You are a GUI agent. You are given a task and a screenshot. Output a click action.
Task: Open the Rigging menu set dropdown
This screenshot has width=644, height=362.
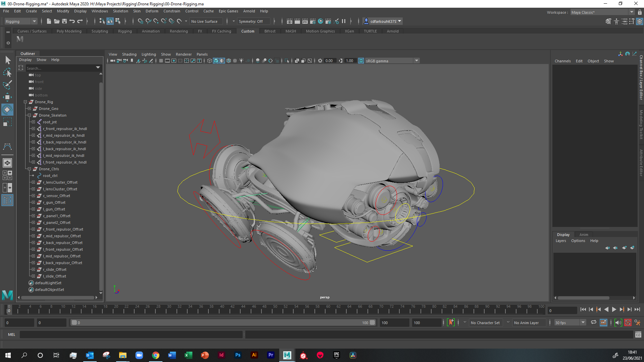pyautogui.click(x=21, y=21)
